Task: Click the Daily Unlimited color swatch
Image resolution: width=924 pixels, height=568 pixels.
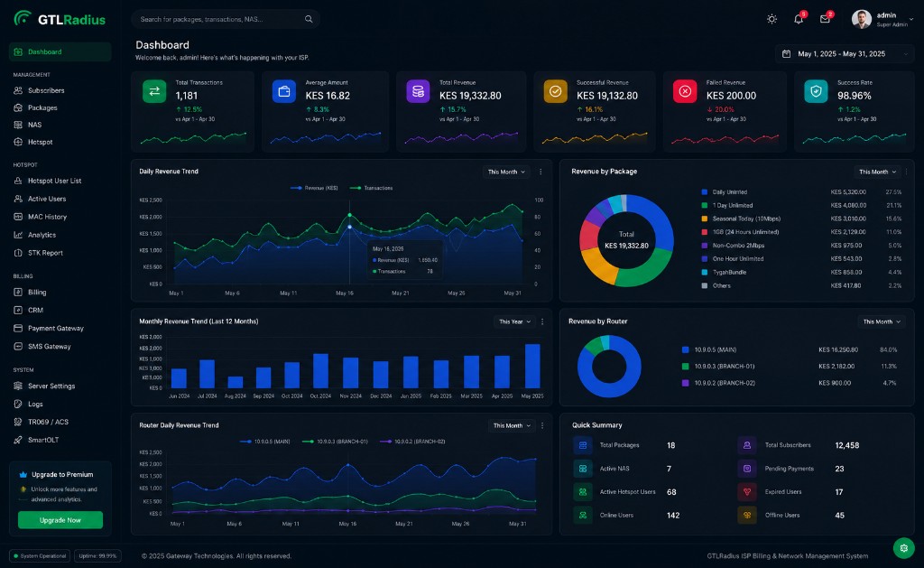Action: 704,192
